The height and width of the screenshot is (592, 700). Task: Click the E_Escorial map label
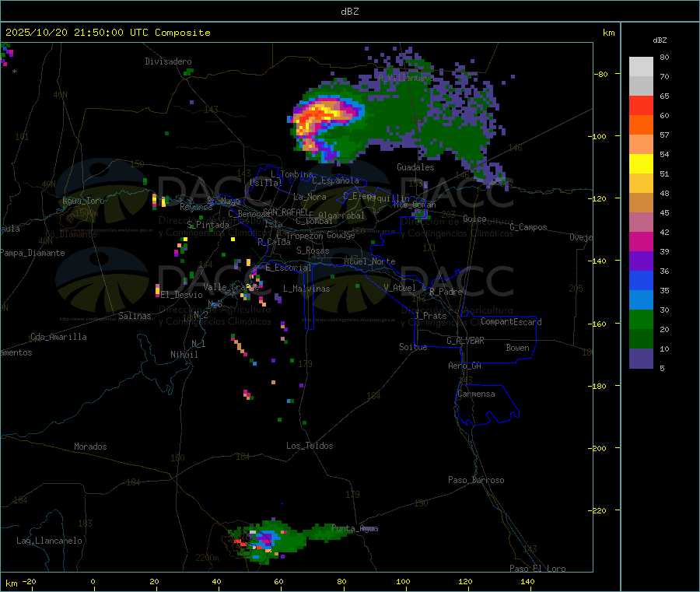[x=289, y=268]
